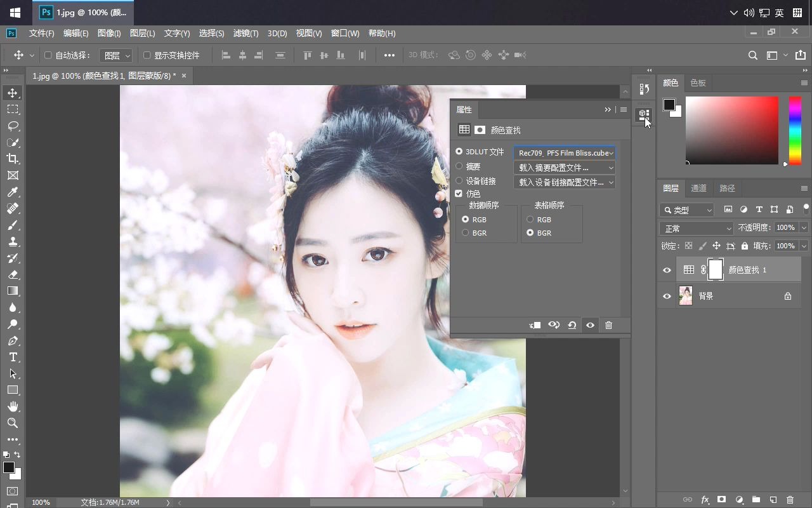The height and width of the screenshot is (508, 812).
Task: Open layer style fx button
Action: pyautogui.click(x=705, y=500)
